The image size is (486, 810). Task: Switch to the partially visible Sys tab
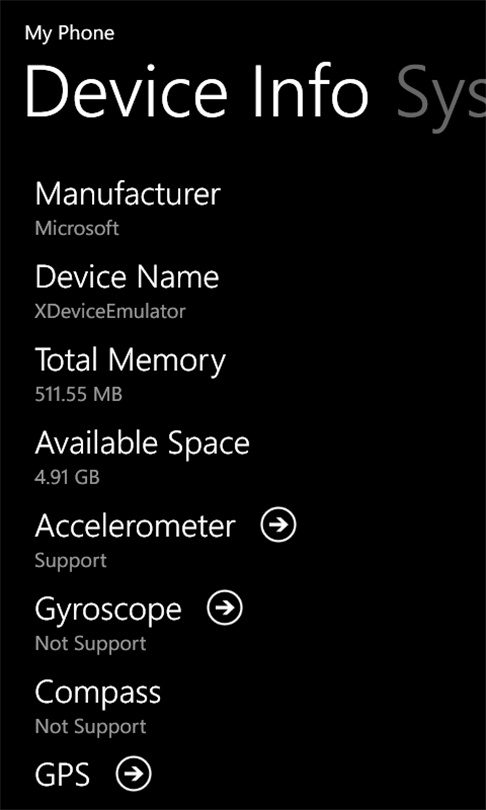441,98
